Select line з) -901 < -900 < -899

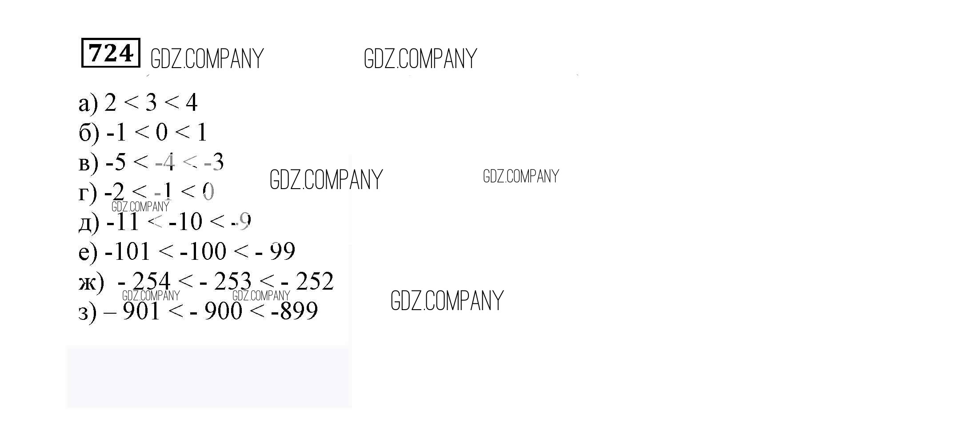click(198, 311)
